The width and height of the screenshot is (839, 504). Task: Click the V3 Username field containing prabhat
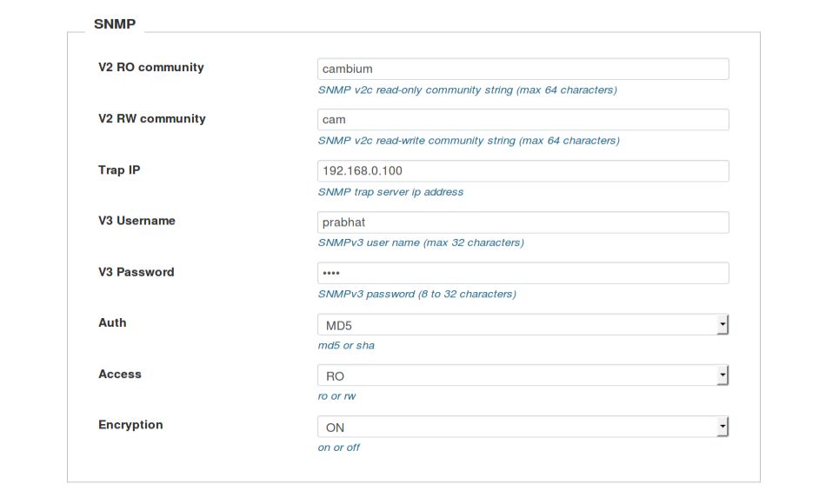pos(523,222)
